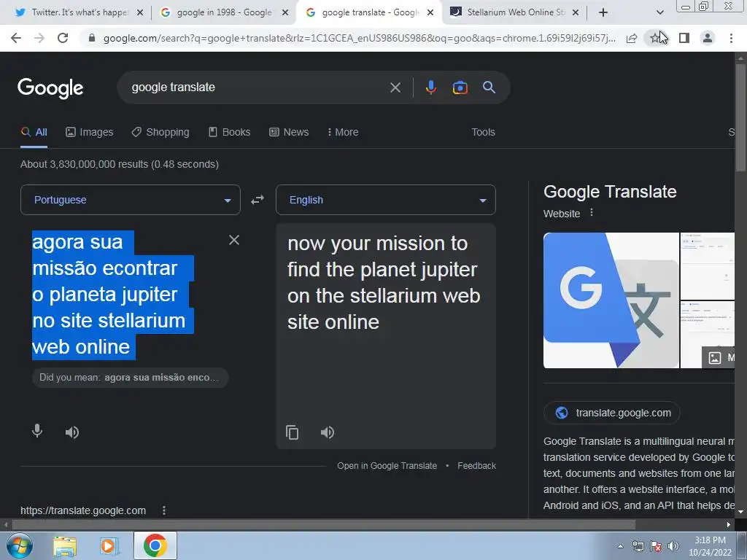Image resolution: width=747 pixels, height=560 pixels.
Task: Close the Stellarium Web tab
Action: pyautogui.click(x=576, y=12)
